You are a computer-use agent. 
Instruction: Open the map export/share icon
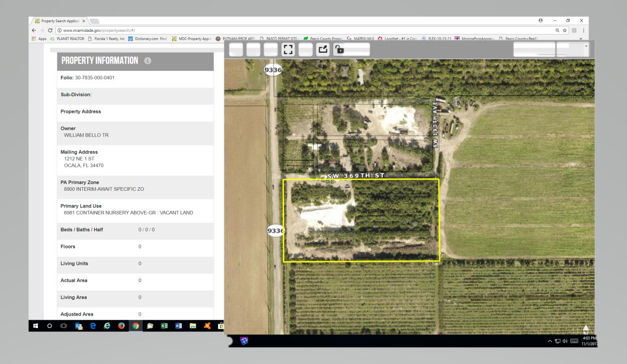pos(322,49)
